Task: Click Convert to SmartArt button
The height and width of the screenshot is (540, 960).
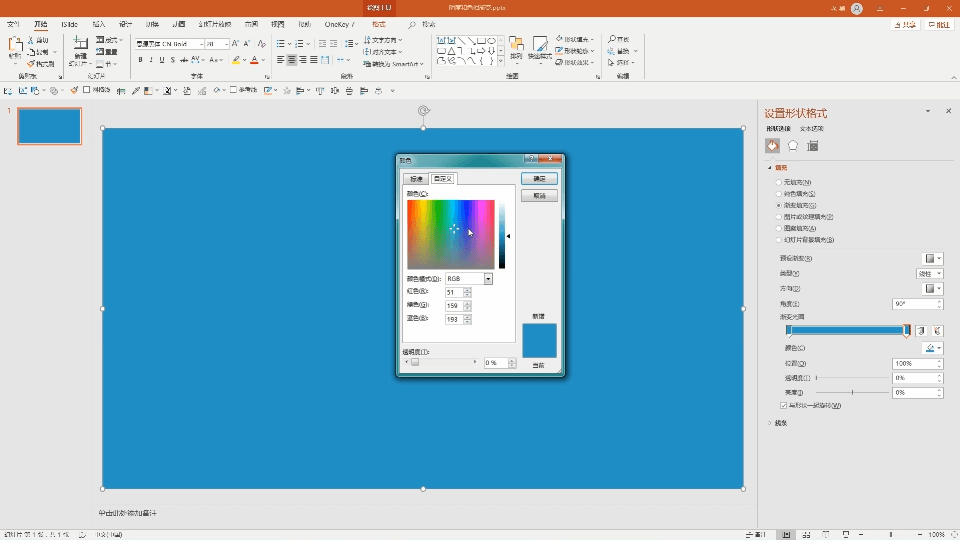Action: click(393, 64)
